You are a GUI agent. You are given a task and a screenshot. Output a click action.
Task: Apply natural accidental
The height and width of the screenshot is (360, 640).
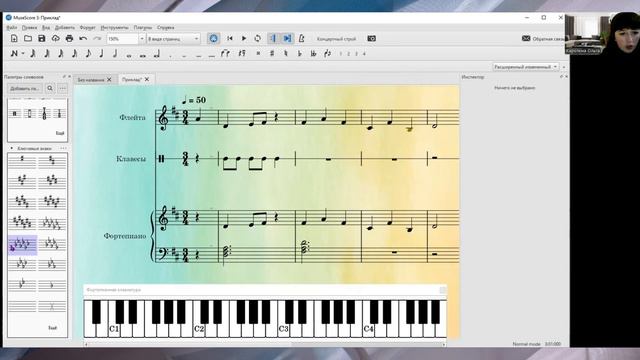pyautogui.click(x=286, y=53)
